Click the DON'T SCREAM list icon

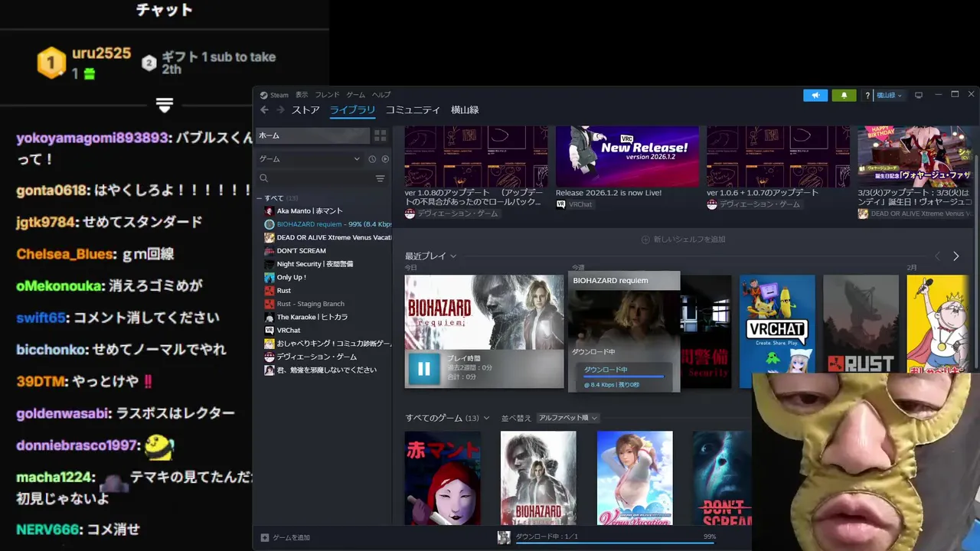[x=269, y=251]
